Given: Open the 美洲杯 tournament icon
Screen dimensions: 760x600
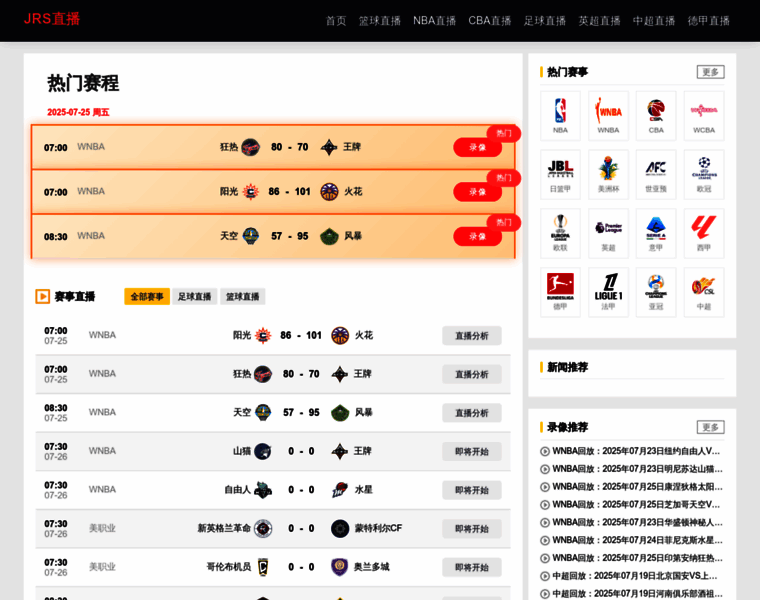Looking at the screenshot, I should click(608, 174).
